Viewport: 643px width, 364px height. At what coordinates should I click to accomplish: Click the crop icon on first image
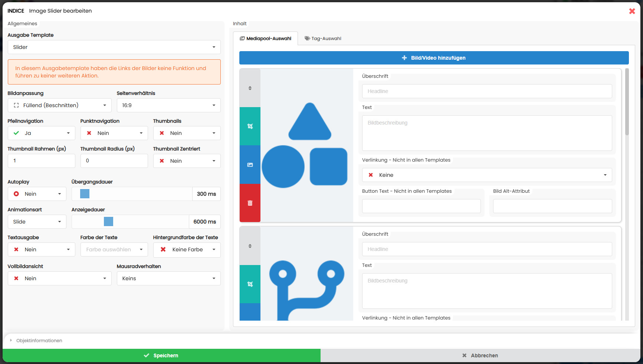(250, 126)
